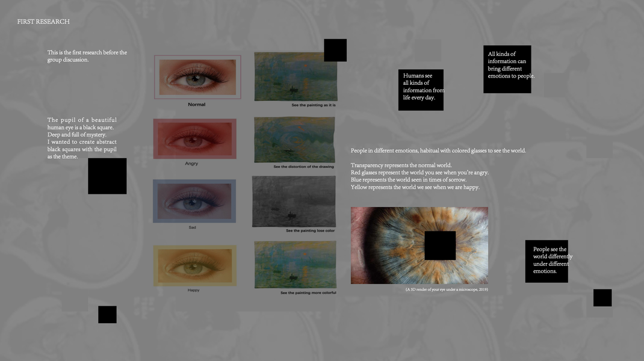Image resolution: width=644 pixels, height=361 pixels.
Task: Click the 'All kinds of information can bring' box
Action: [x=507, y=69]
